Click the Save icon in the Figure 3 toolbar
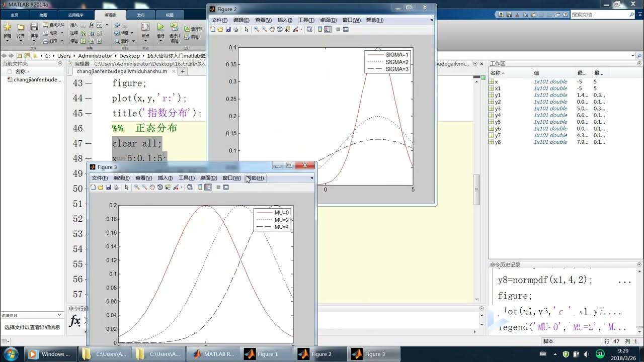 click(108, 187)
